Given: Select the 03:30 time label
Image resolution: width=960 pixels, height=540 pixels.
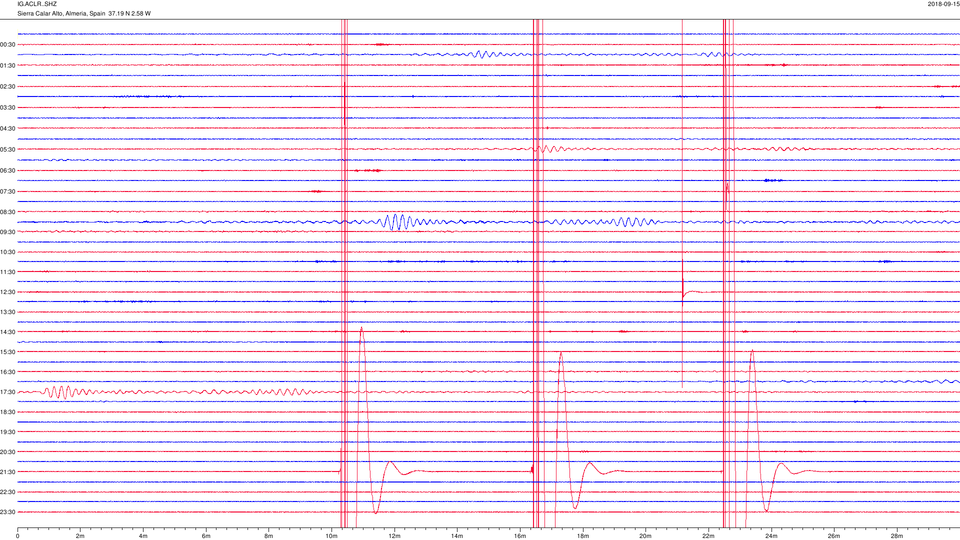Looking at the screenshot, I should [x=8, y=108].
